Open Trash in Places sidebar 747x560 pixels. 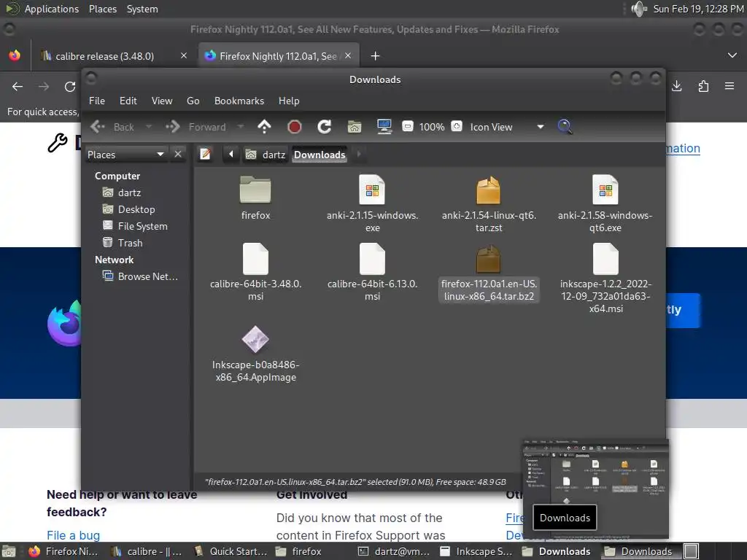coord(123,242)
